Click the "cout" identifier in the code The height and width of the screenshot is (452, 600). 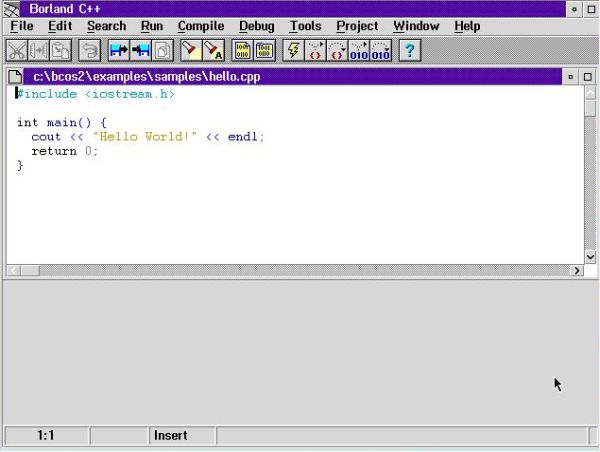click(46, 137)
